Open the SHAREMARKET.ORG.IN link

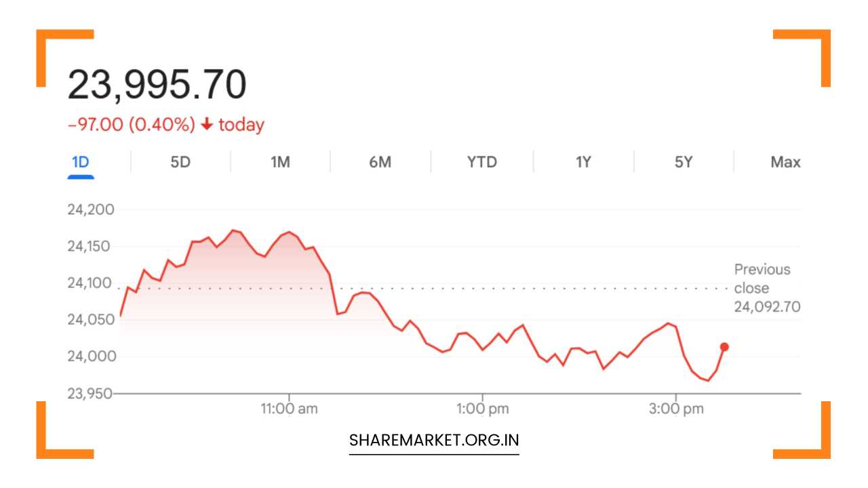click(x=433, y=439)
